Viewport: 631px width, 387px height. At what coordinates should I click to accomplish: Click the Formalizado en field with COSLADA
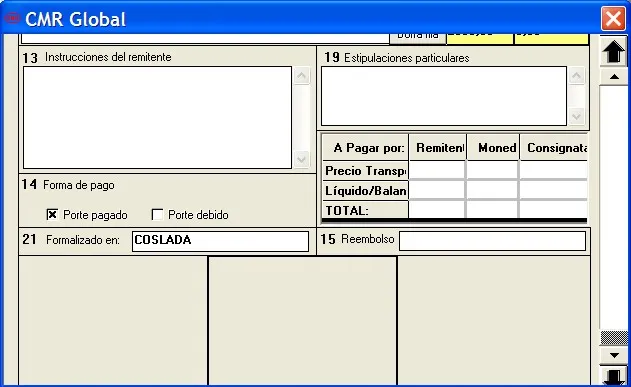pos(220,241)
